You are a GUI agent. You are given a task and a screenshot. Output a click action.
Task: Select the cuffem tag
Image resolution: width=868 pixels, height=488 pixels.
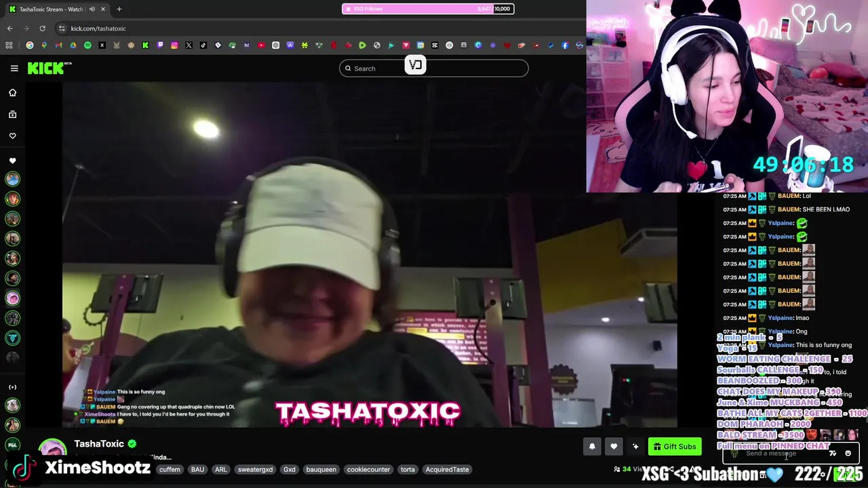point(170,469)
